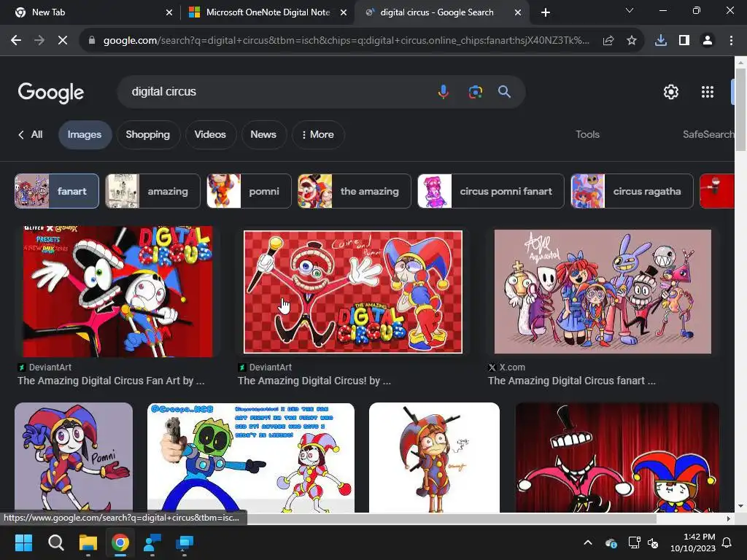Click the Google logo
The width and height of the screenshot is (747, 560).
coord(51,93)
